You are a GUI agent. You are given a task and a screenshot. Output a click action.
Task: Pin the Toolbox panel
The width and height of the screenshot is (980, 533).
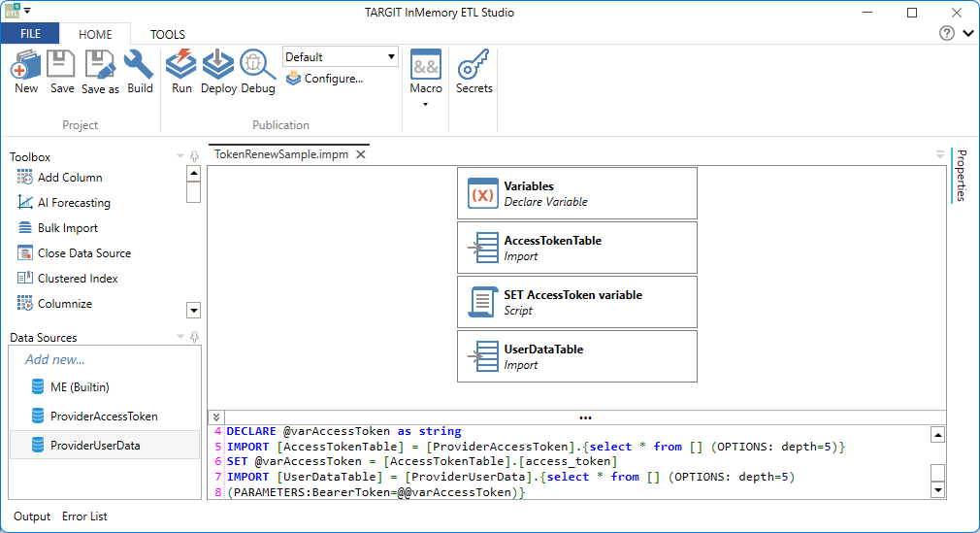coord(194,156)
